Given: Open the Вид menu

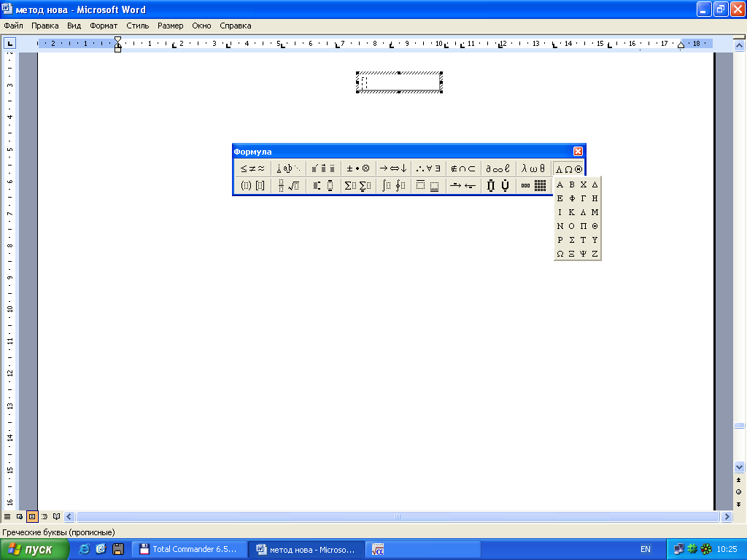Looking at the screenshot, I should (x=74, y=26).
